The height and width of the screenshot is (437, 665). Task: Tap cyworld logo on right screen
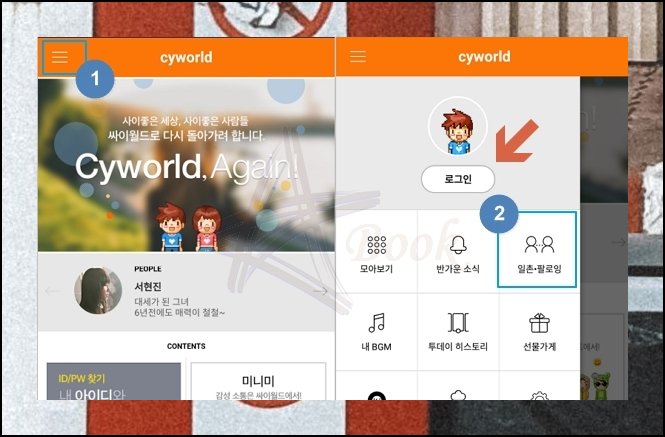click(x=484, y=56)
